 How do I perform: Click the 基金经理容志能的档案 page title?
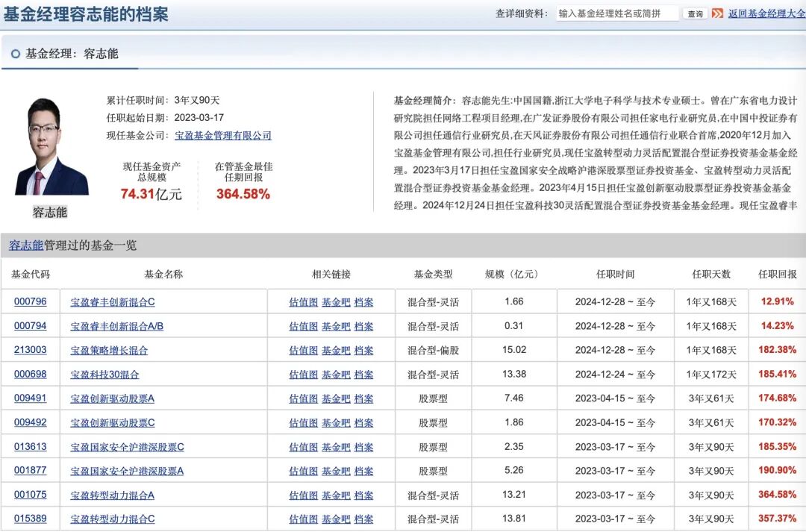pos(85,14)
